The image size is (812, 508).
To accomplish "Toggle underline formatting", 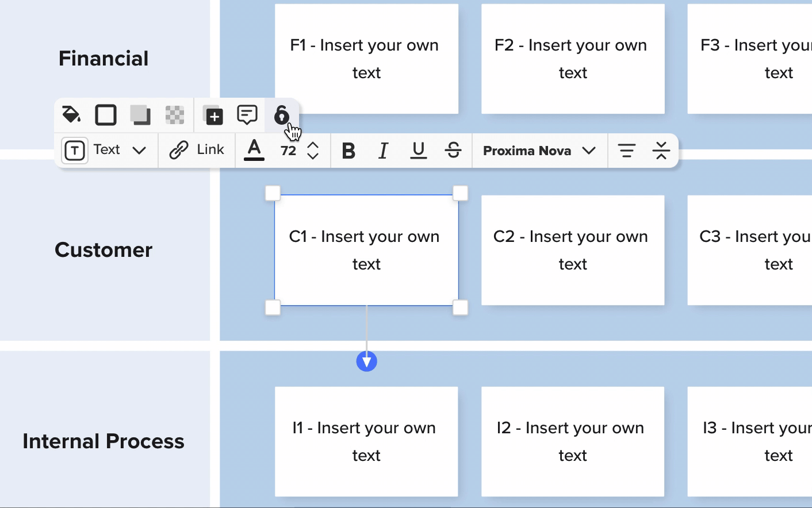I will pyautogui.click(x=419, y=151).
